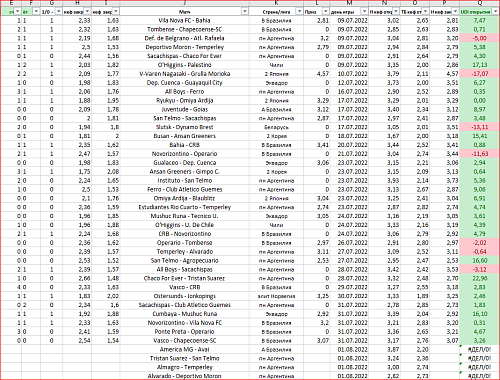Select the green cell showing 22,96

click(x=479, y=278)
